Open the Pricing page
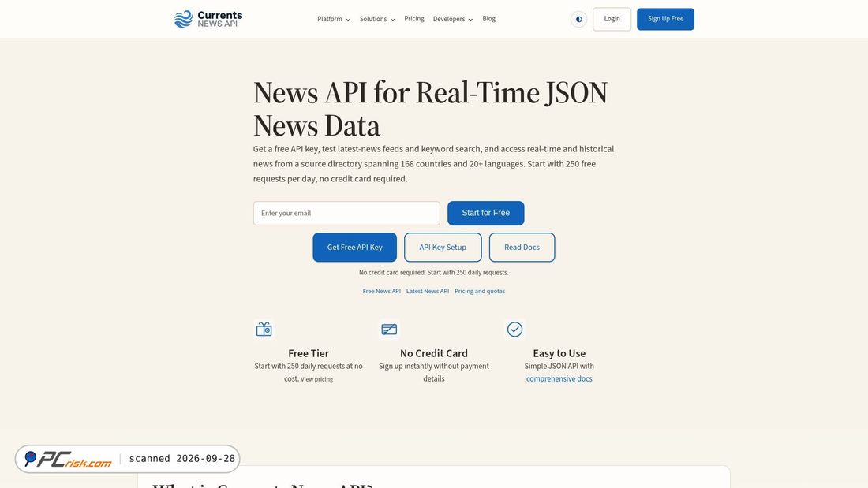The width and height of the screenshot is (868, 488). [x=414, y=19]
